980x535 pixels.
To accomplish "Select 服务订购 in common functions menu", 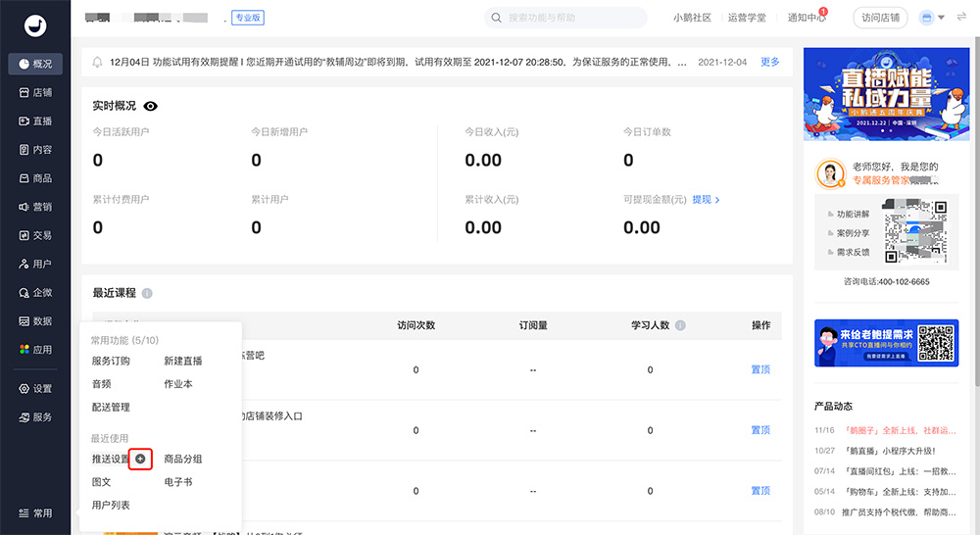I will pyautogui.click(x=111, y=361).
